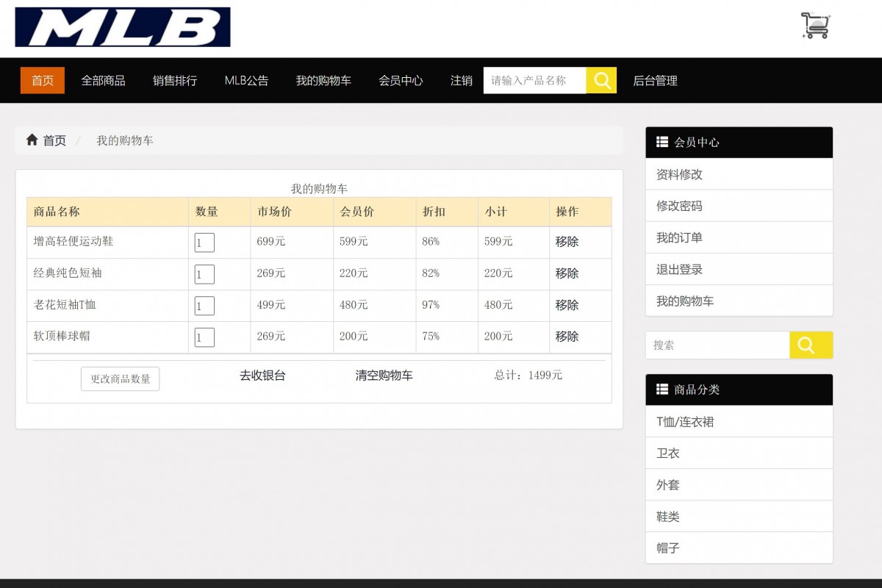The height and width of the screenshot is (588, 882).
Task: Select the 首页 menu item
Action: (42, 81)
